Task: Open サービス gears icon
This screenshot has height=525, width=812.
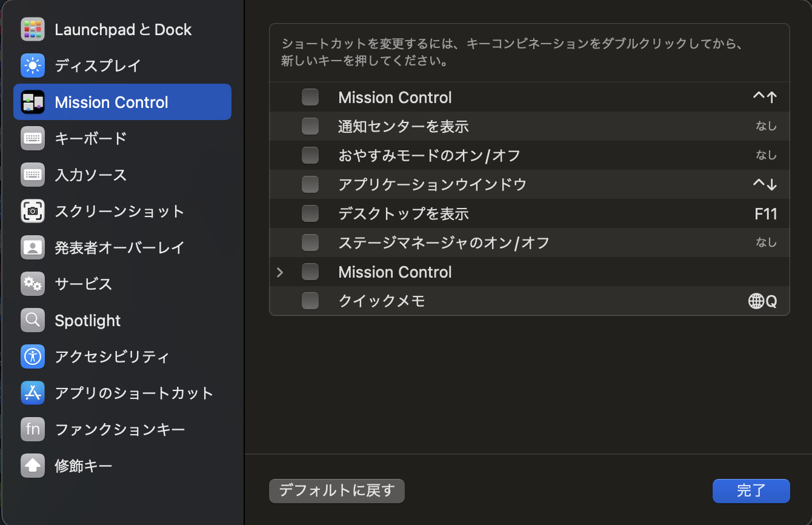Action: [33, 284]
